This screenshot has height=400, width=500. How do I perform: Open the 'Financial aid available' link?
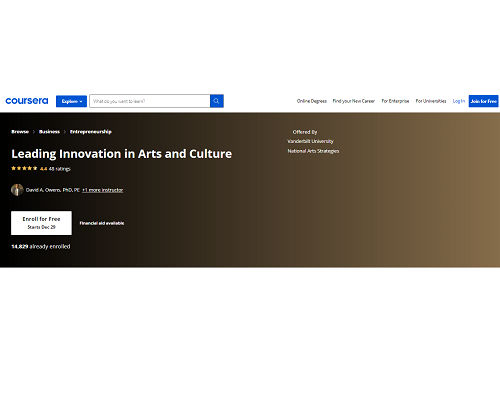pyautogui.click(x=102, y=223)
